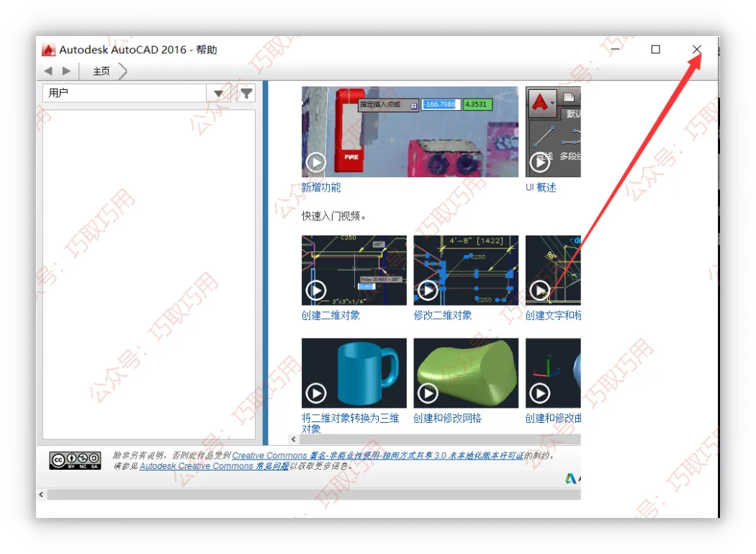Viewport: 756px width, 554px height.
Task: Play video above 创建和修改曲 link
Action: [553, 373]
